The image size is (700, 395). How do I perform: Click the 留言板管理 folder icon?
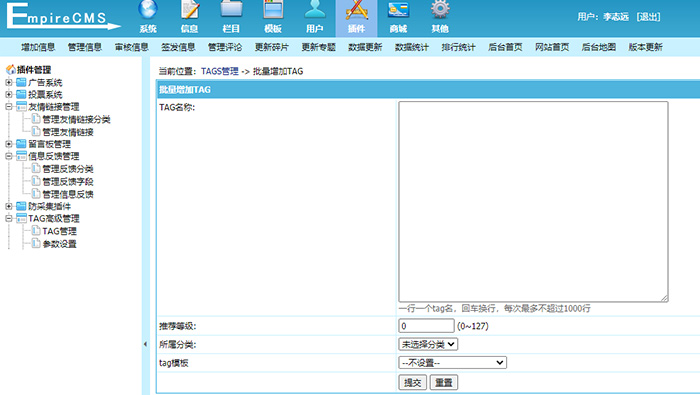pyautogui.click(x=21, y=144)
